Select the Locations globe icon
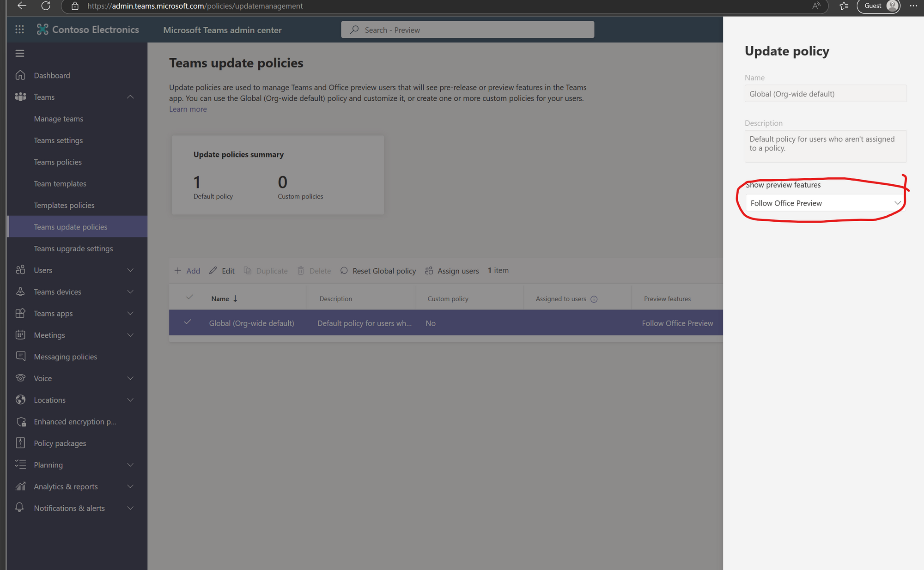 (x=20, y=400)
